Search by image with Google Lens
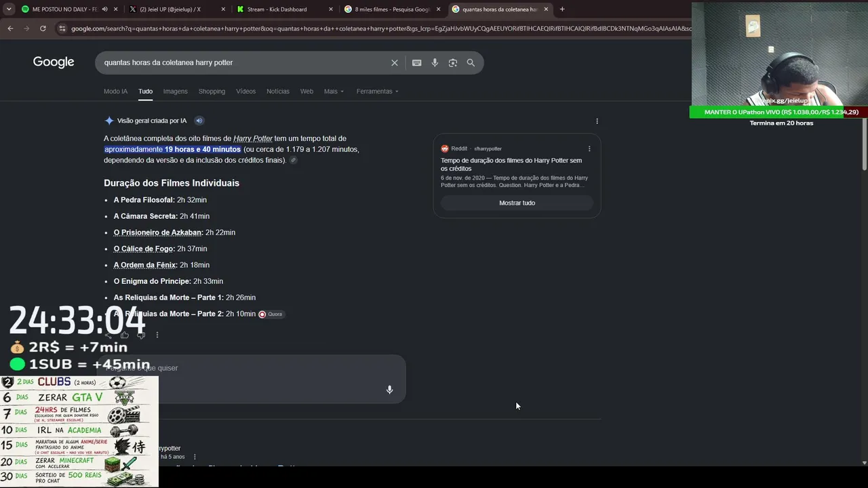This screenshot has height=488, width=868. point(453,62)
